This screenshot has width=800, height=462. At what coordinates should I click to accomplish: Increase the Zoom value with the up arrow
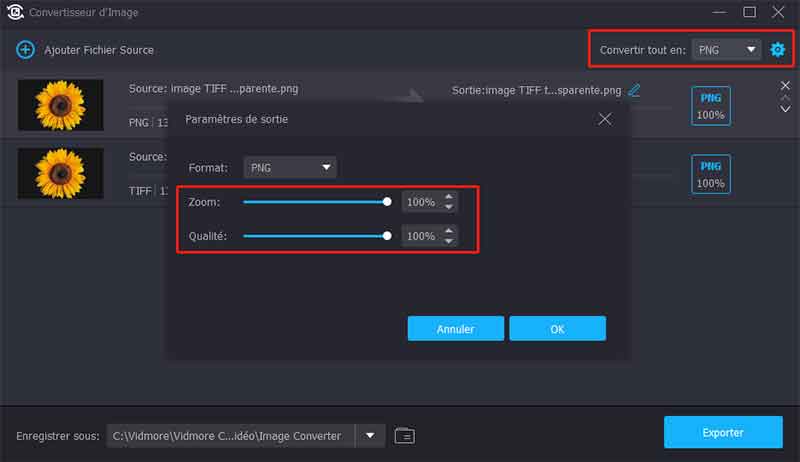pos(449,197)
